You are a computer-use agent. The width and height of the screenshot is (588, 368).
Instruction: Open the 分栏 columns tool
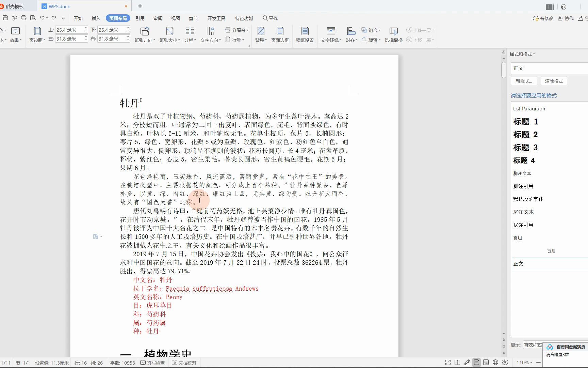tap(190, 35)
